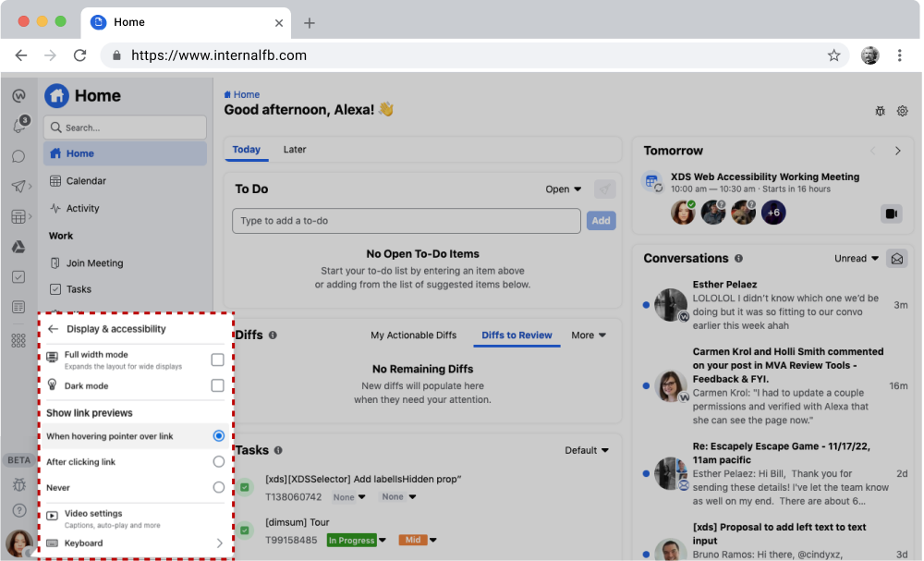924x561 pixels.
Task: Open the apps grid icon in left rail
Action: tap(18, 340)
